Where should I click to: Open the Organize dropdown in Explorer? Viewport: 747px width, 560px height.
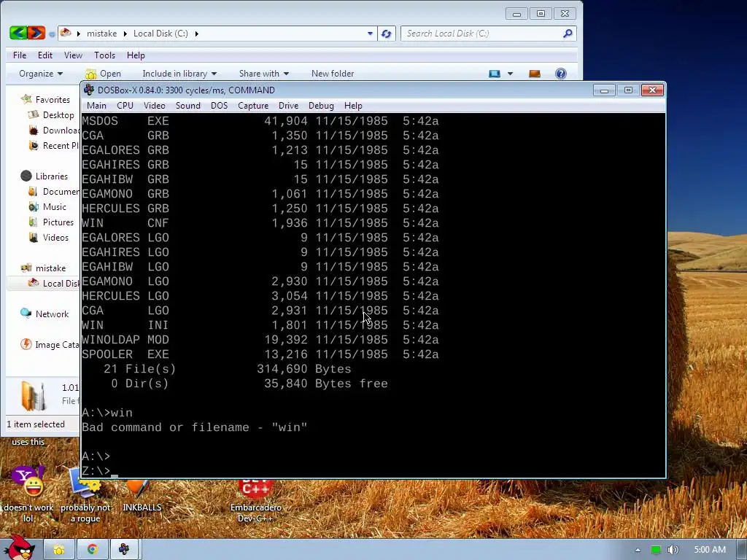pyautogui.click(x=41, y=74)
